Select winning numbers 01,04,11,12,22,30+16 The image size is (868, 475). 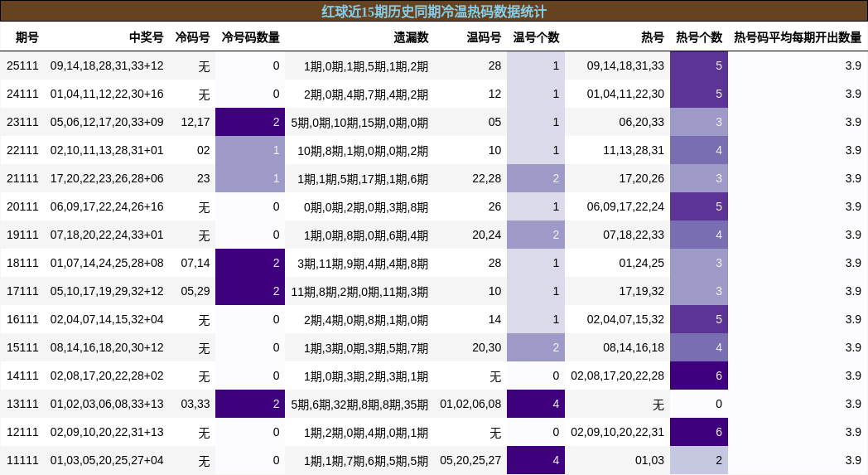coord(107,94)
